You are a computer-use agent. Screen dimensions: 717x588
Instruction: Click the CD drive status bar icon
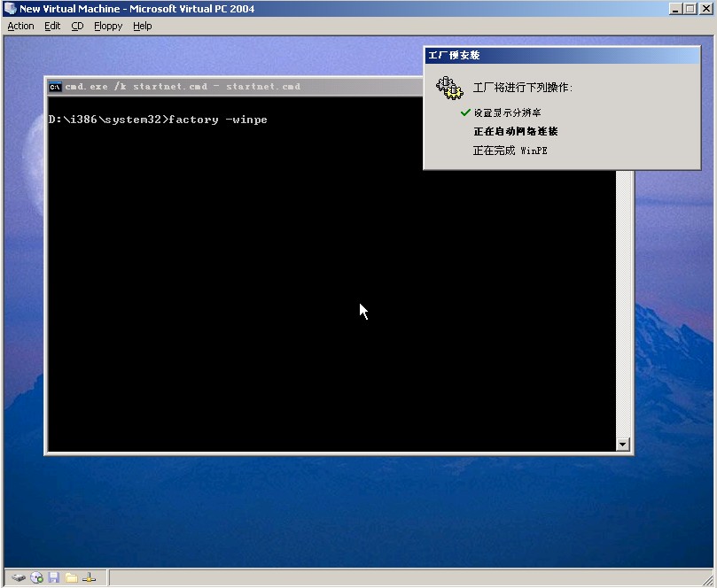[x=36, y=578]
